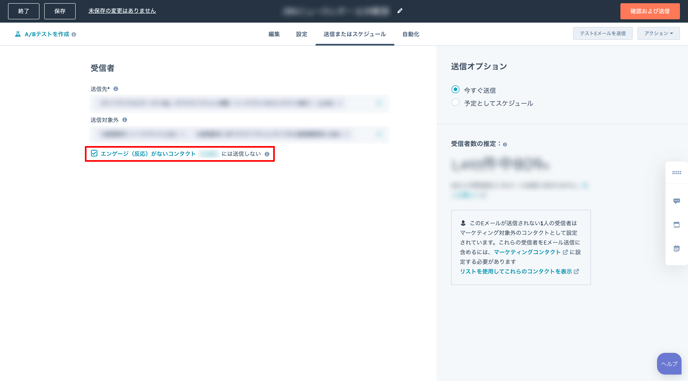Click the 保存 button
This screenshot has width=688, height=381.
click(60, 11)
